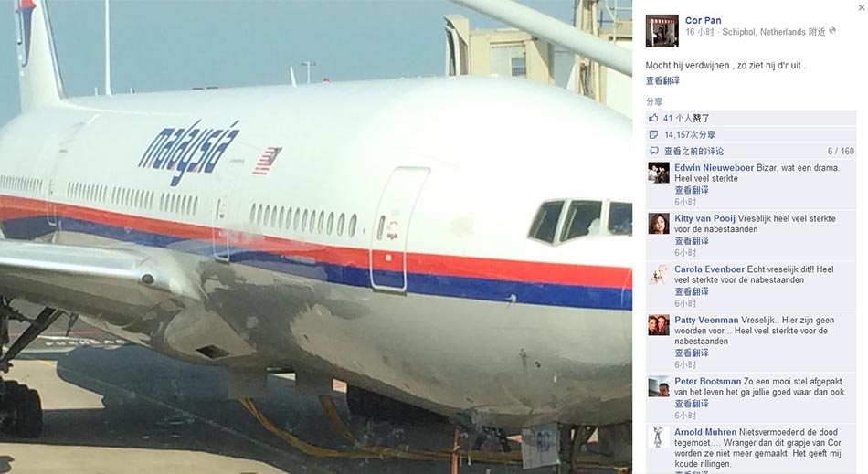Image resolution: width=868 pixels, height=474 pixels.
Task: Open the Cor Pan profile name link
Action: 703,20
